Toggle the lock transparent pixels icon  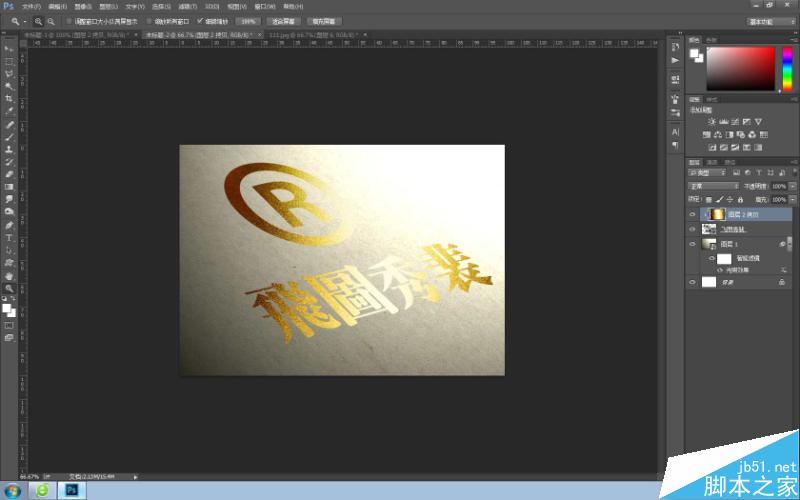pyautogui.click(x=709, y=199)
